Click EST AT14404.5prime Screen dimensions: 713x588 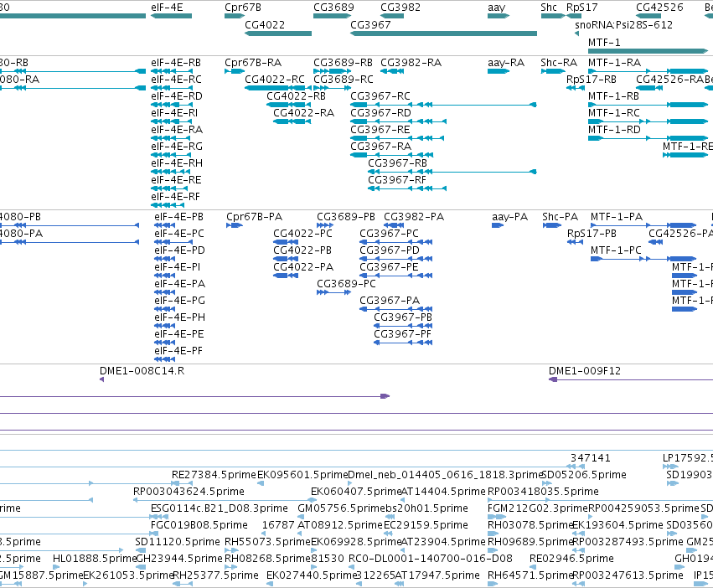click(x=443, y=492)
